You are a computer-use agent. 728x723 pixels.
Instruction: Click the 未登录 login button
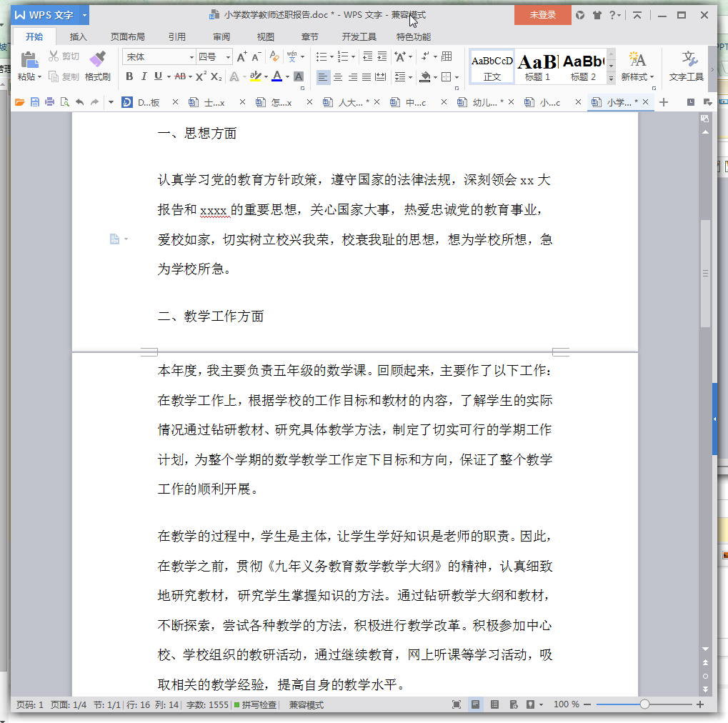(x=542, y=15)
